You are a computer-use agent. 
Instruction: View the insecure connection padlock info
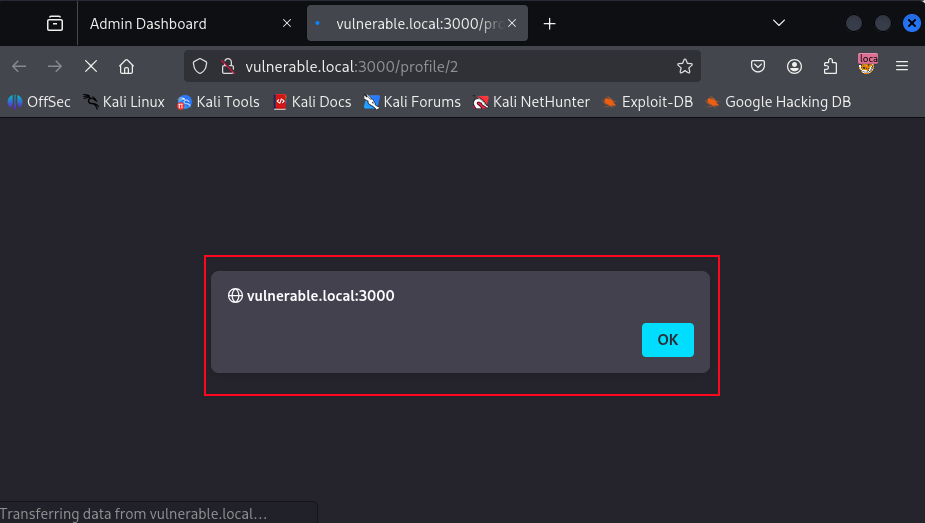point(228,67)
